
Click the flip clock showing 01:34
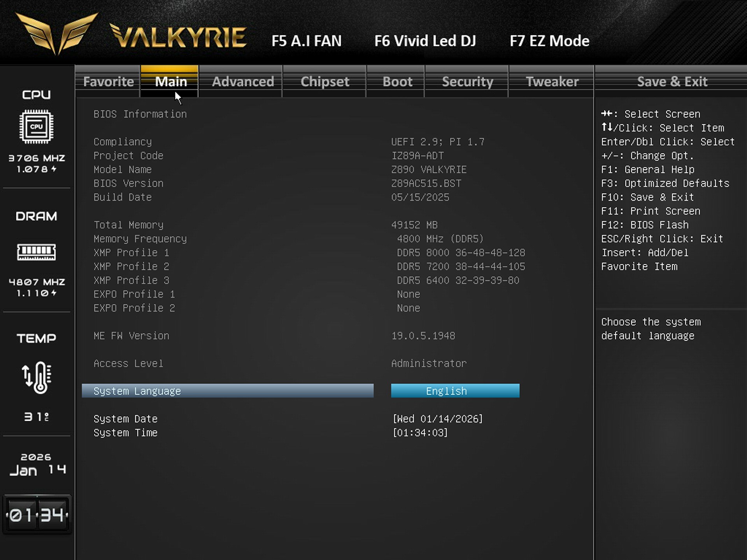[37, 515]
